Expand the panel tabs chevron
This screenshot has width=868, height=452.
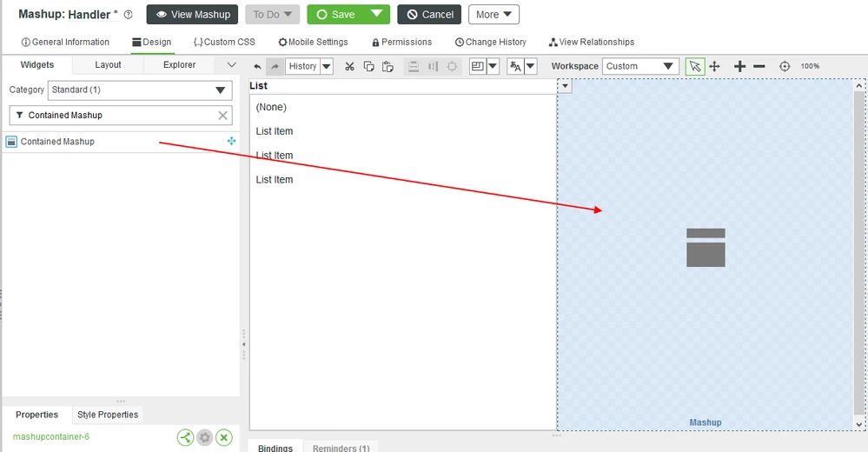click(231, 65)
